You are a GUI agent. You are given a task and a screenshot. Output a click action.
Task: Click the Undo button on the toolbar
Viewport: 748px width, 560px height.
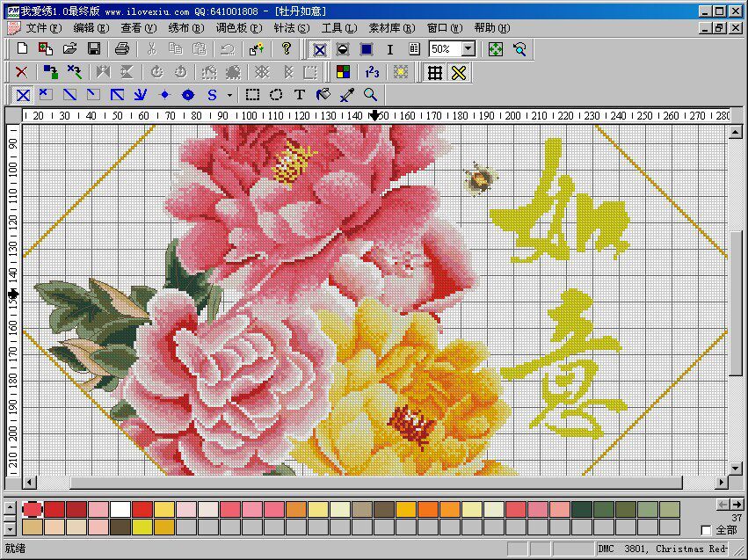click(x=227, y=49)
